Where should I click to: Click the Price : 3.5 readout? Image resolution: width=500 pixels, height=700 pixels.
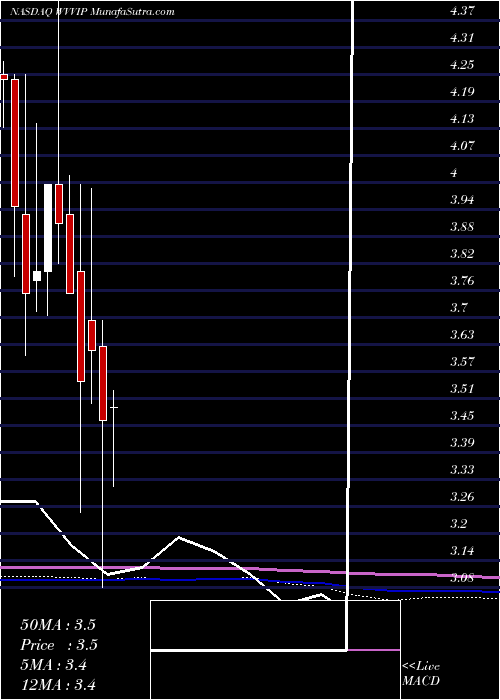(59, 645)
